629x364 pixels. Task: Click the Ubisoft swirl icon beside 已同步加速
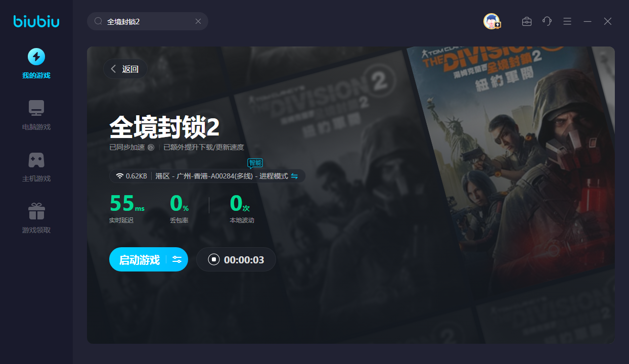(x=151, y=148)
